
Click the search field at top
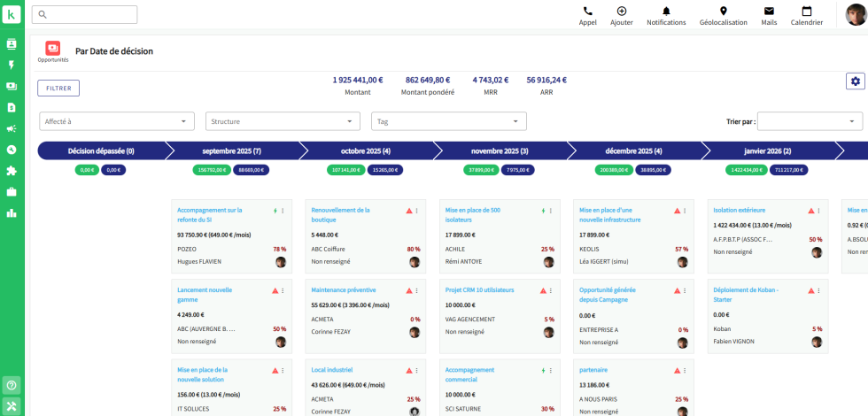[x=85, y=14]
